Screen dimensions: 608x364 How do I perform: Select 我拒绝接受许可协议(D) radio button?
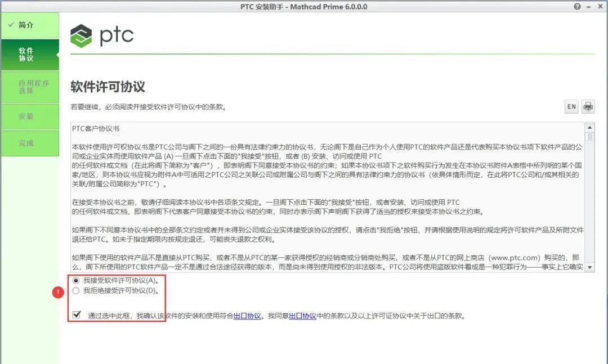(76, 291)
